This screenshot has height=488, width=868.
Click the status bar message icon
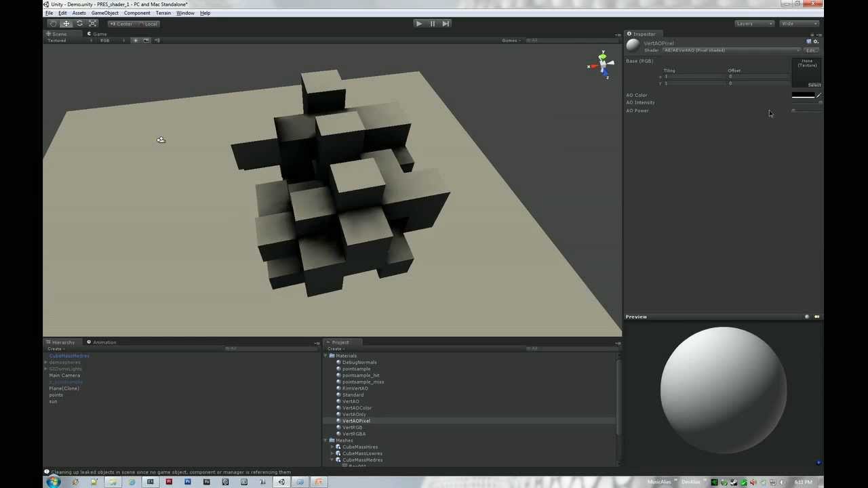point(47,472)
